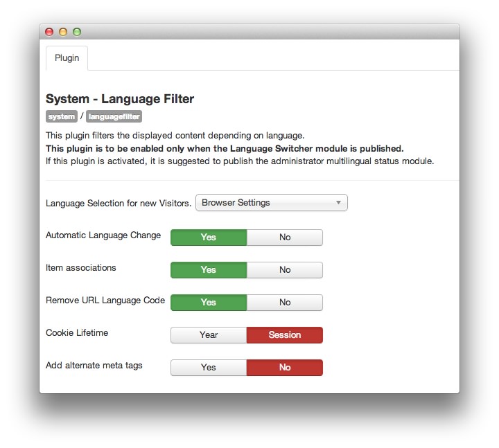
Task: Minimize the window with the yellow button
Action: click(63, 32)
